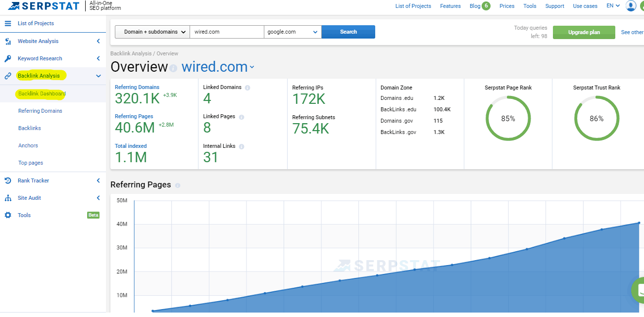This screenshot has height=317, width=644.
Task: Open Support in top navigation
Action: click(554, 6)
